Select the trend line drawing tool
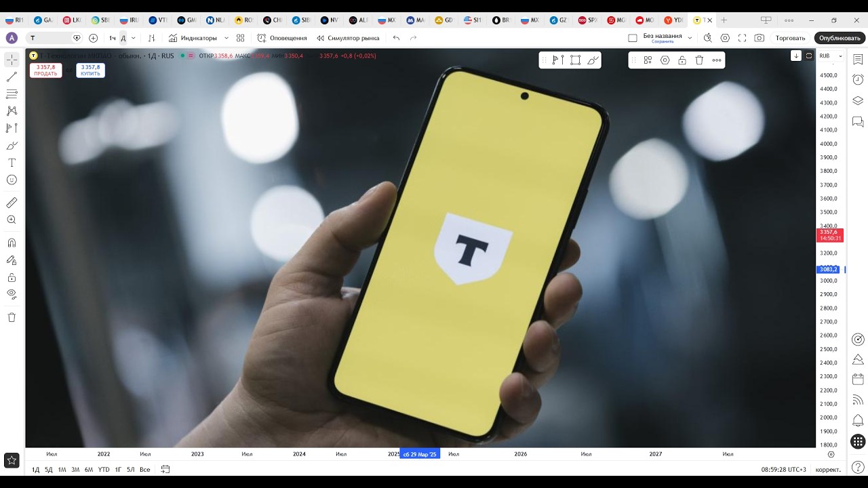The width and height of the screenshot is (868, 488). [12, 77]
